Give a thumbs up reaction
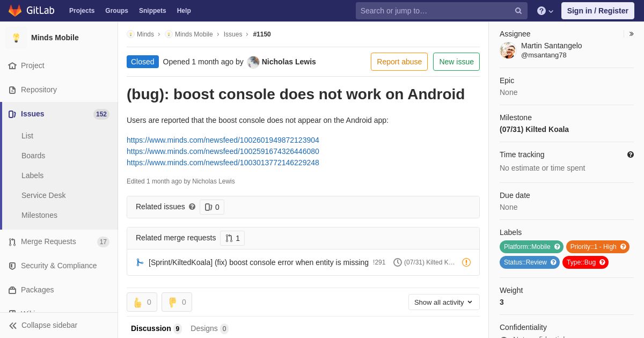 (142, 302)
